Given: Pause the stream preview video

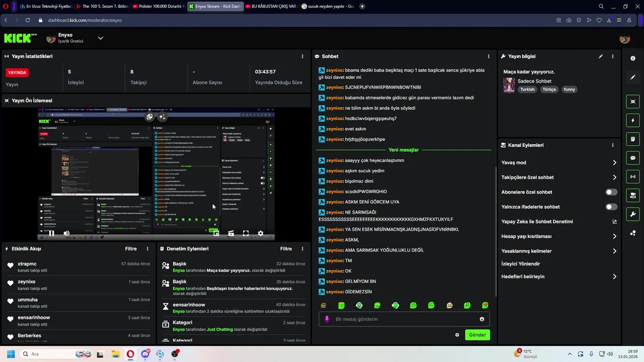Looking at the screenshot, I should [x=51, y=233].
